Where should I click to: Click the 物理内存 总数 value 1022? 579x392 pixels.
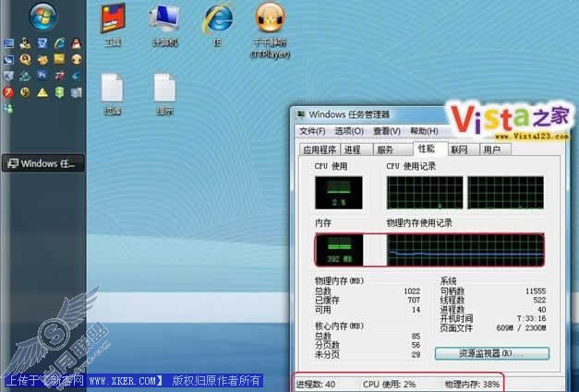[x=412, y=291]
